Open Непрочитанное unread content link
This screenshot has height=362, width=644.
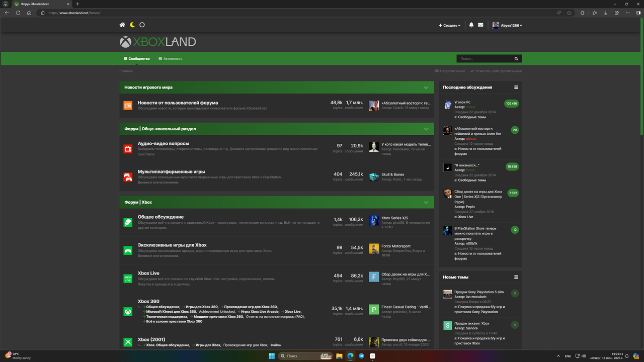pyautogui.click(x=450, y=71)
